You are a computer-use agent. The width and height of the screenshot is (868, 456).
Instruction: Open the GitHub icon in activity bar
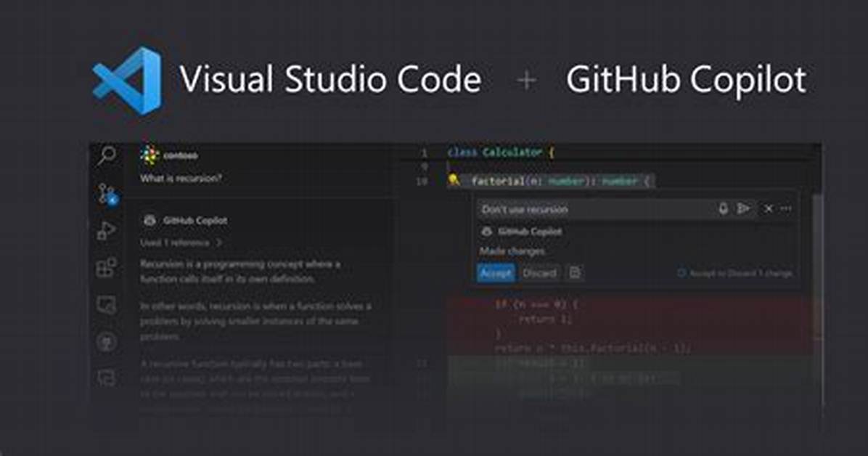(x=106, y=342)
